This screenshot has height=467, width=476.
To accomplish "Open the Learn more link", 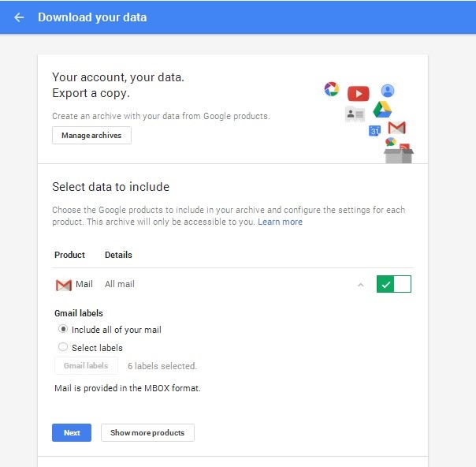I will [280, 222].
